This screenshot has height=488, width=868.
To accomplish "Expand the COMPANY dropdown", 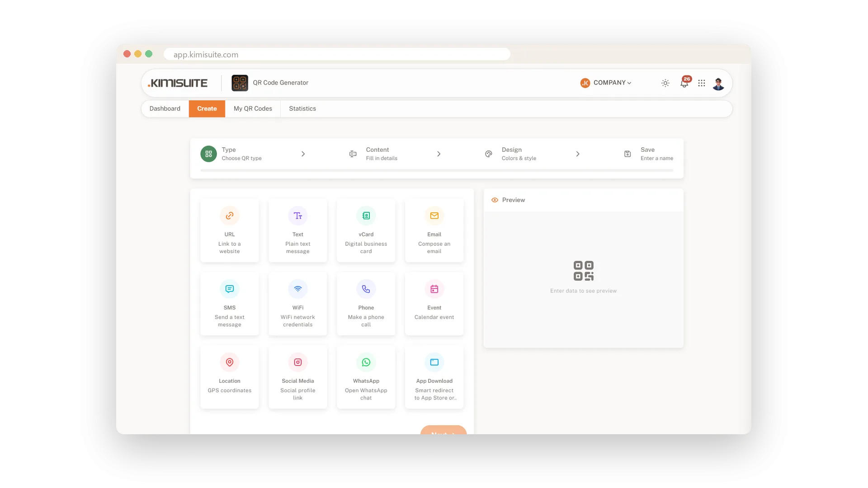I will pos(612,83).
